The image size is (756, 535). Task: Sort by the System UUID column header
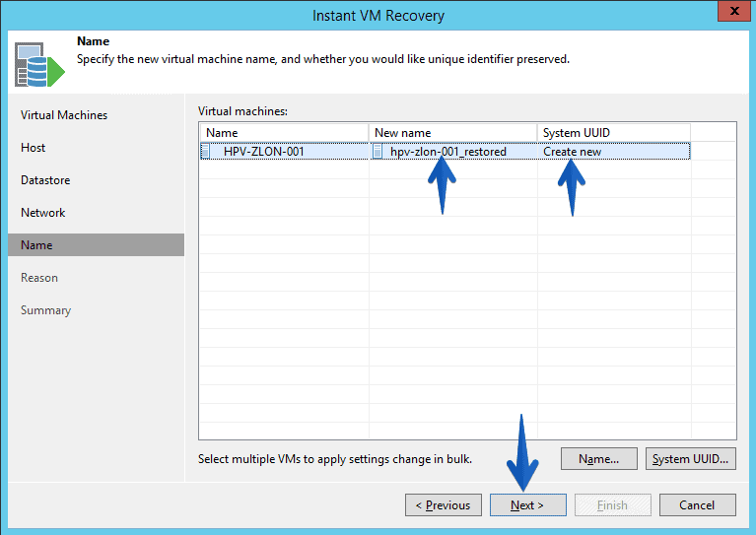click(x=614, y=133)
